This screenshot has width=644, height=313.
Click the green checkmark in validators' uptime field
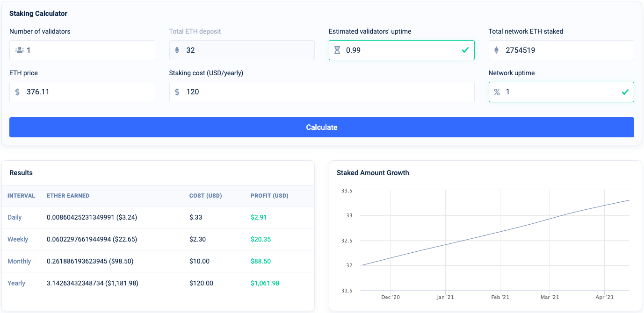[x=465, y=50]
